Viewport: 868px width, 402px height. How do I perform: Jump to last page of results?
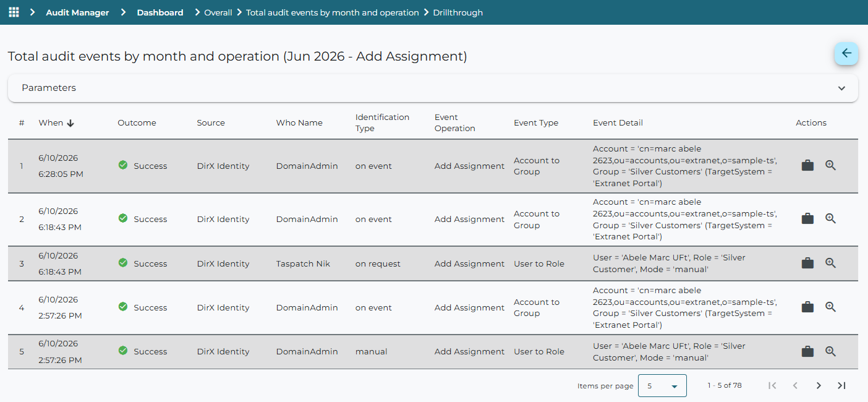tap(841, 385)
